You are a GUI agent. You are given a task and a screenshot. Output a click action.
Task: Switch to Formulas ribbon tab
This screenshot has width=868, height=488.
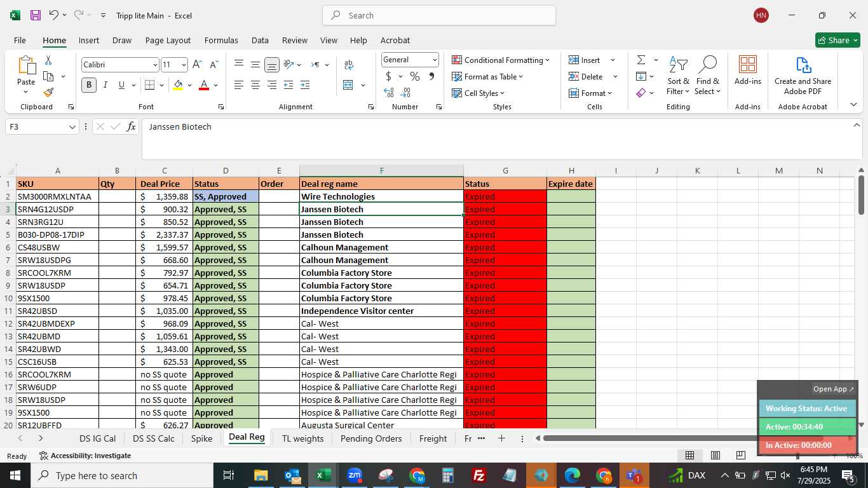pos(221,40)
